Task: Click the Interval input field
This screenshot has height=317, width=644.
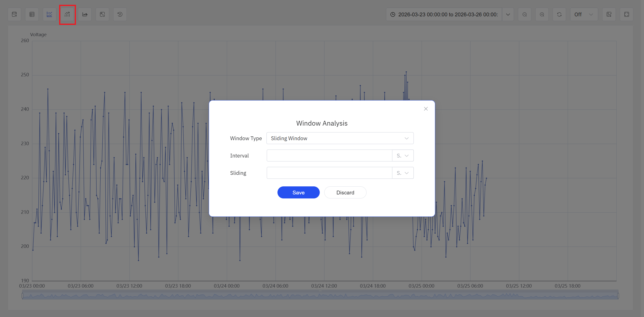Action: [329, 155]
